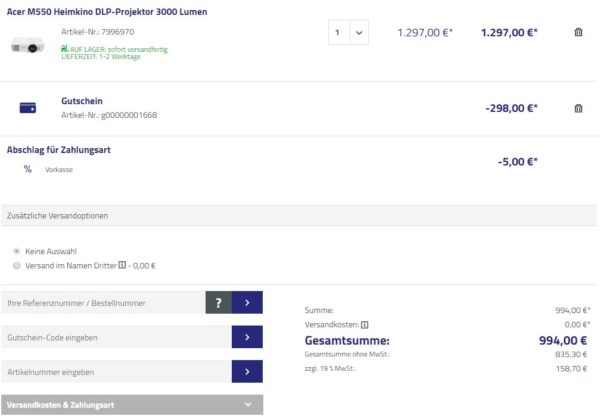Click the projector product thumbnail
The height and width of the screenshot is (416, 600).
[x=28, y=47]
